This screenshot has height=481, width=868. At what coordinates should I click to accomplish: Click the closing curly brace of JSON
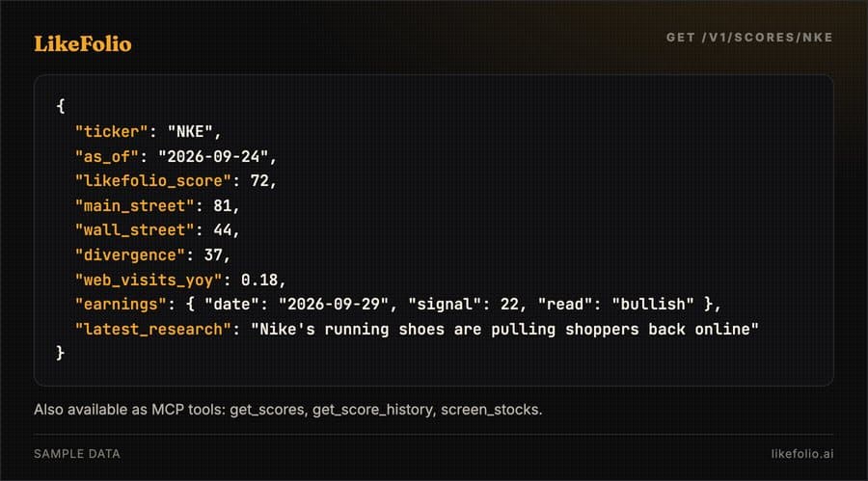61,353
